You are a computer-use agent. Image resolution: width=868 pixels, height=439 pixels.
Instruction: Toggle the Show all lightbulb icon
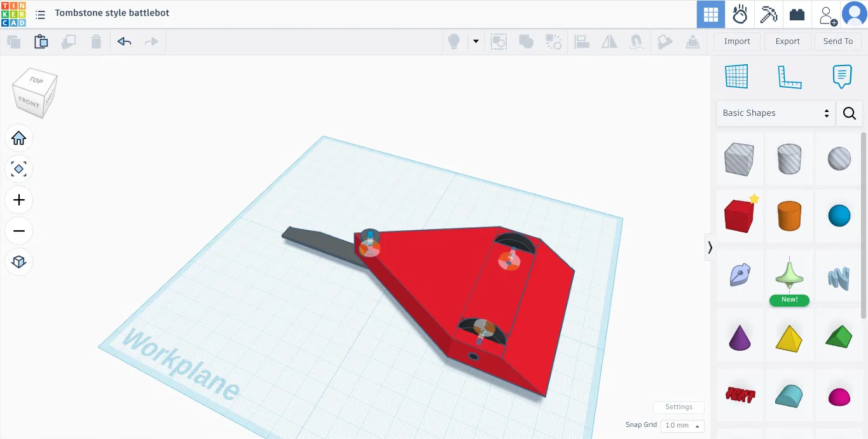pos(454,42)
